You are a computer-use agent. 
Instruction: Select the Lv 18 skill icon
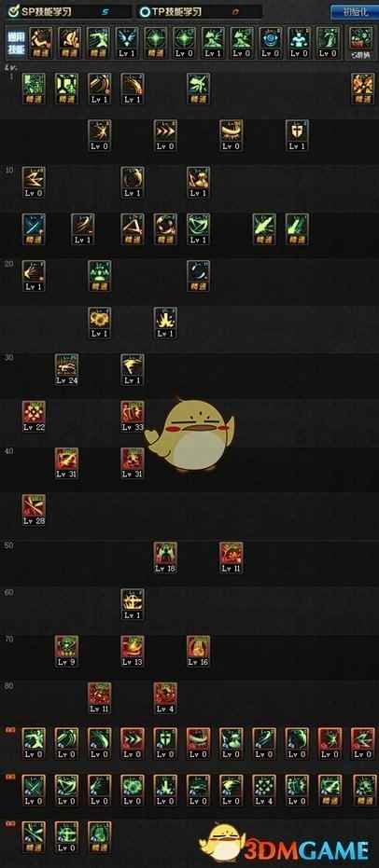[x=165, y=557]
